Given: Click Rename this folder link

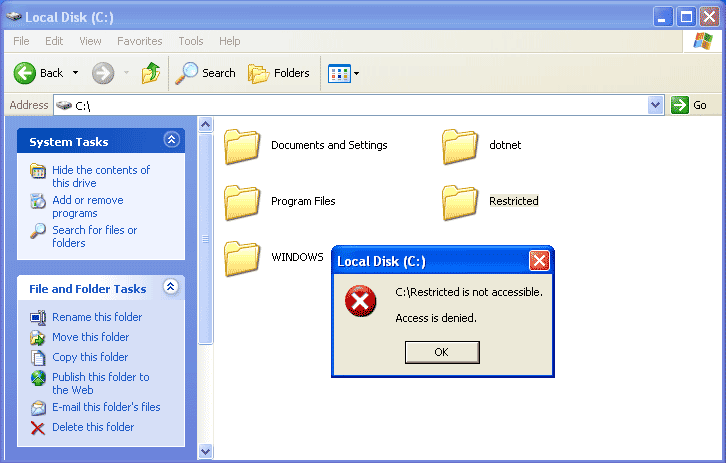Looking at the screenshot, I should pyautogui.click(x=97, y=317).
